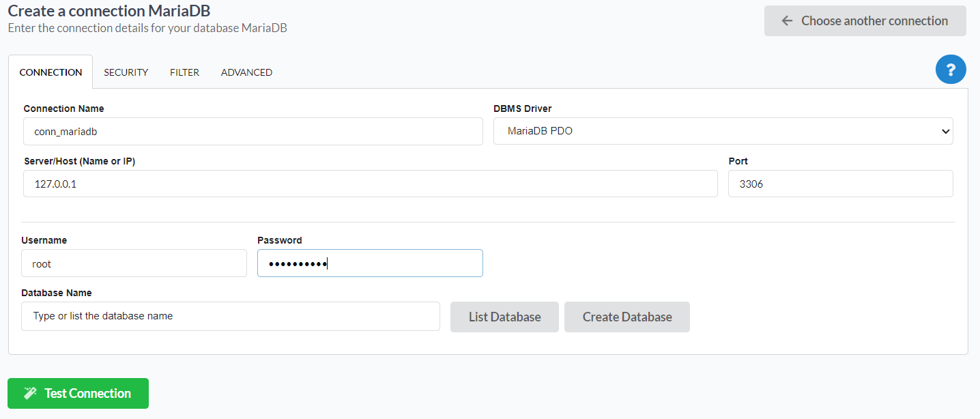
Task: Click the List Database button
Action: point(504,317)
